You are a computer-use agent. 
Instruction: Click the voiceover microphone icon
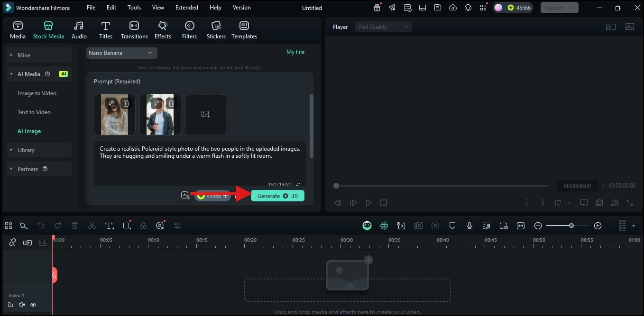tap(469, 226)
